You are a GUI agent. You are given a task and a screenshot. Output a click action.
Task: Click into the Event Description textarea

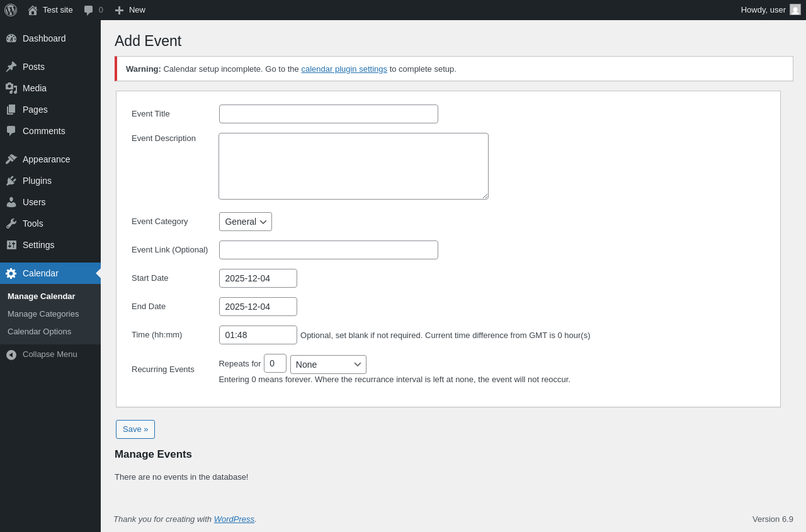tap(353, 166)
